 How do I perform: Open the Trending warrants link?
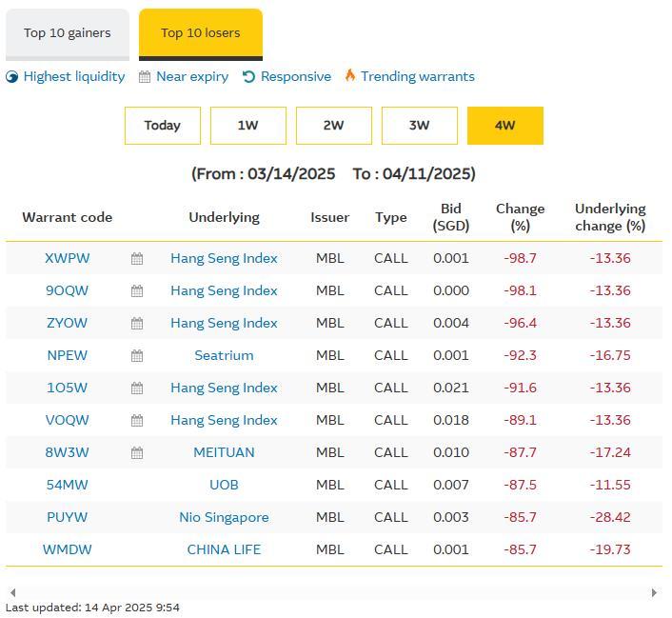[x=418, y=77]
